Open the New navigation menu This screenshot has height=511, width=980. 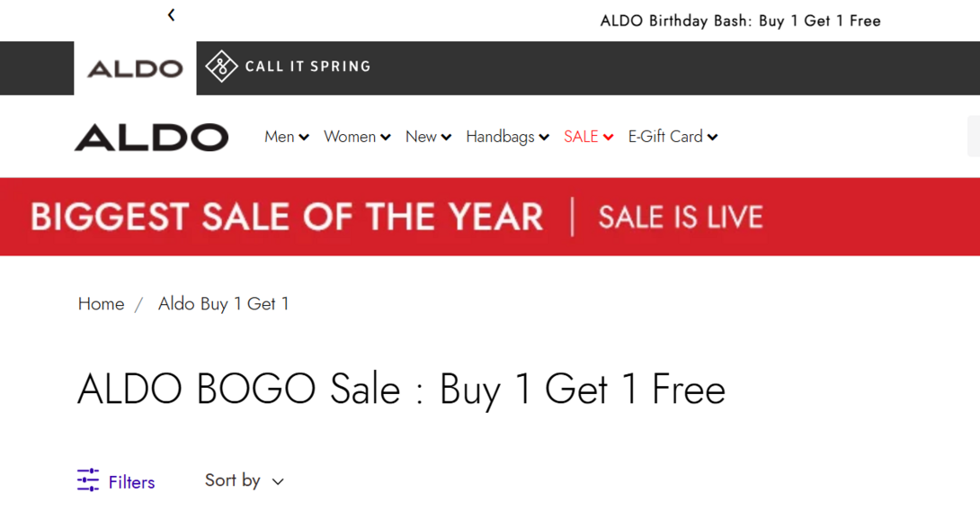pyautogui.click(x=422, y=137)
